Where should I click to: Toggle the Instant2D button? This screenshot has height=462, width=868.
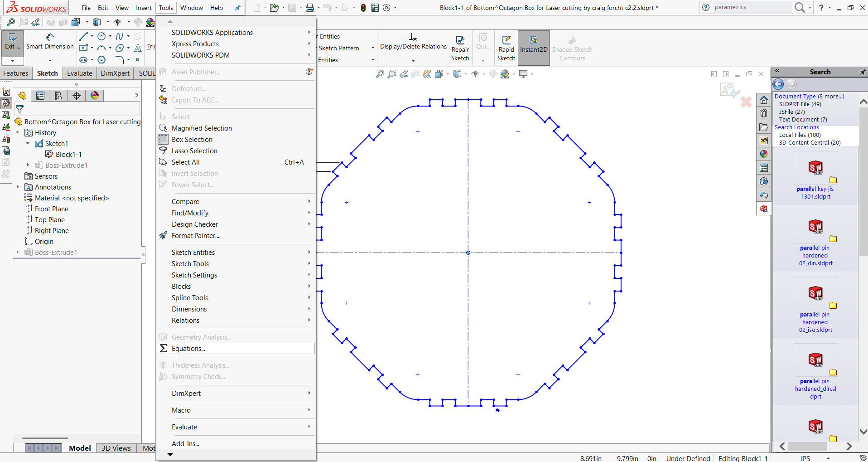[x=534, y=48]
